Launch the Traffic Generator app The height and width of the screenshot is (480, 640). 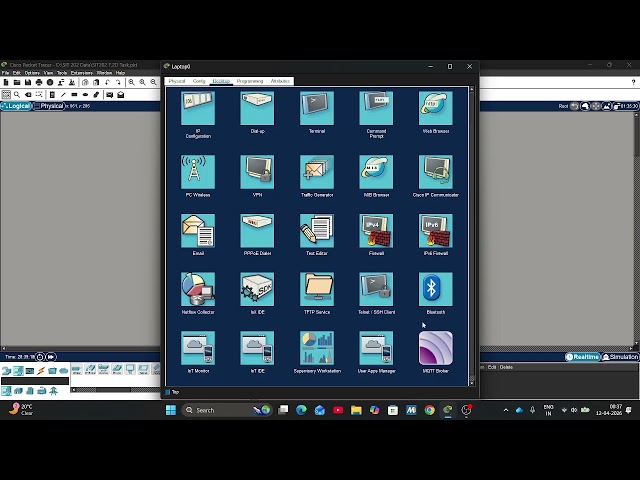tap(317, 172)
